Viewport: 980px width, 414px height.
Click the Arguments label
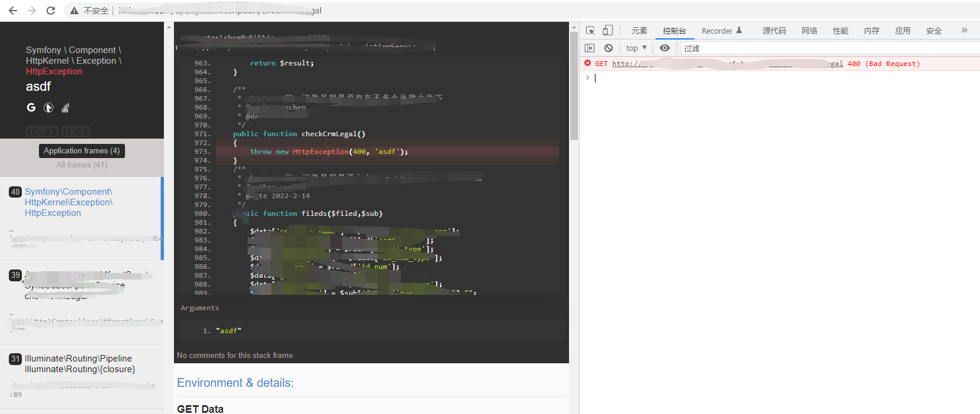coord(200,308)
